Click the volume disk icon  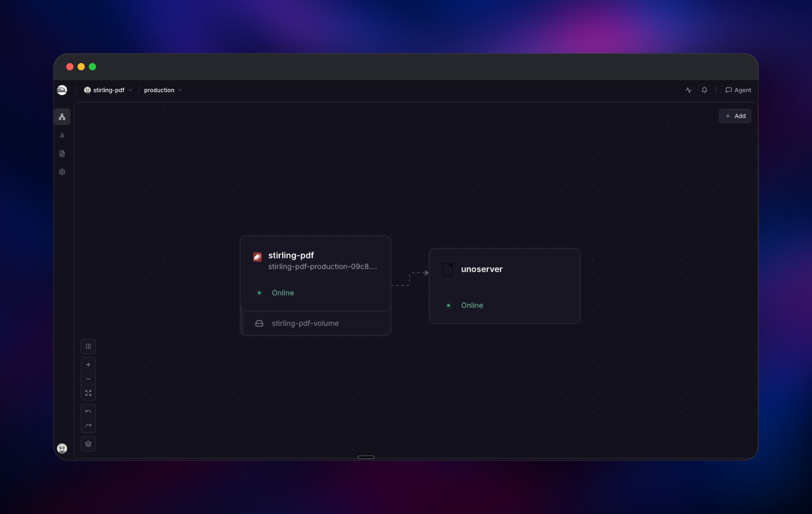(259, 323)
